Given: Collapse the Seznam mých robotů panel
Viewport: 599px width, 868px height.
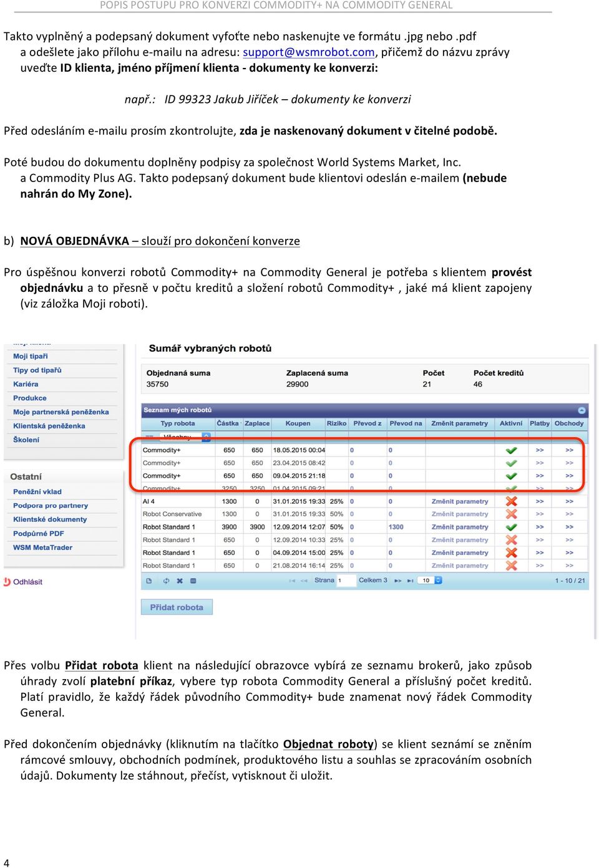Looking at the screenshot, I should point(582,410).
